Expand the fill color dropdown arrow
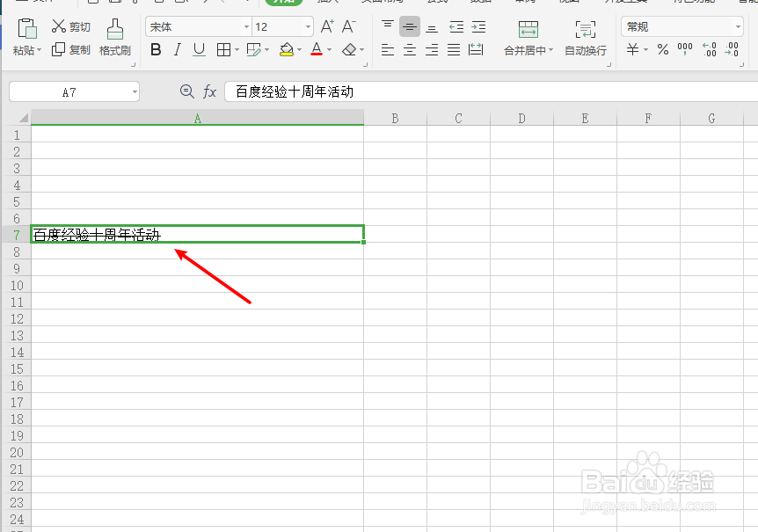The width and height of the screenshot is (758, 532). click(299, 50)
